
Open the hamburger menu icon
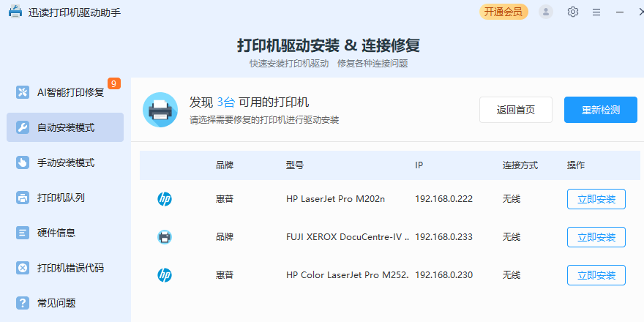pyautogui.click(x=596, y=12)
